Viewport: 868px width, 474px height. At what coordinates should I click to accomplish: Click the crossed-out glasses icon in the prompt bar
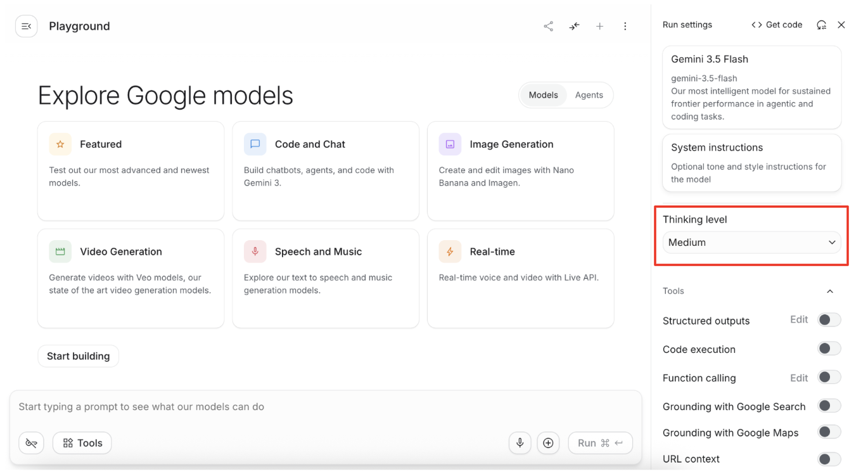click(31, 443)
